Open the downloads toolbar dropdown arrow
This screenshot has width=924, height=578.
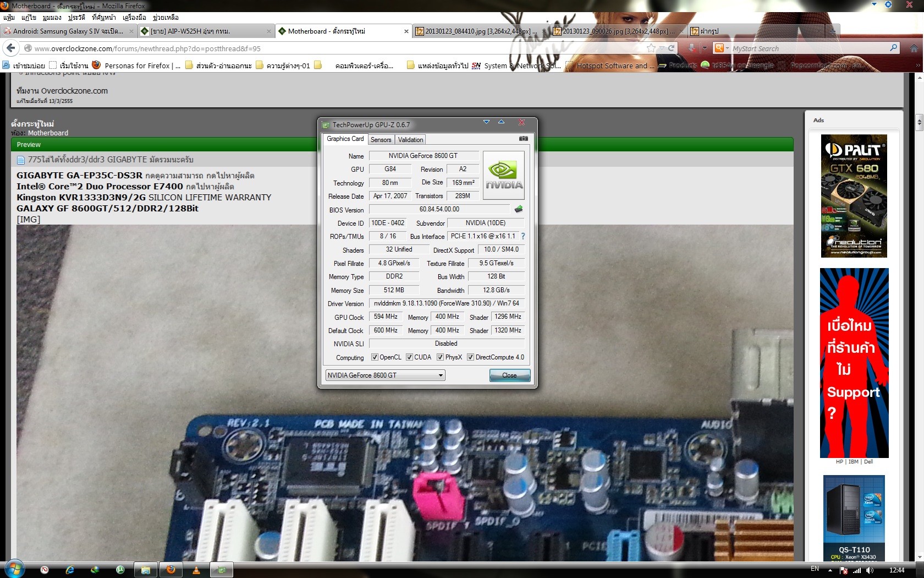tap(705, 48)
